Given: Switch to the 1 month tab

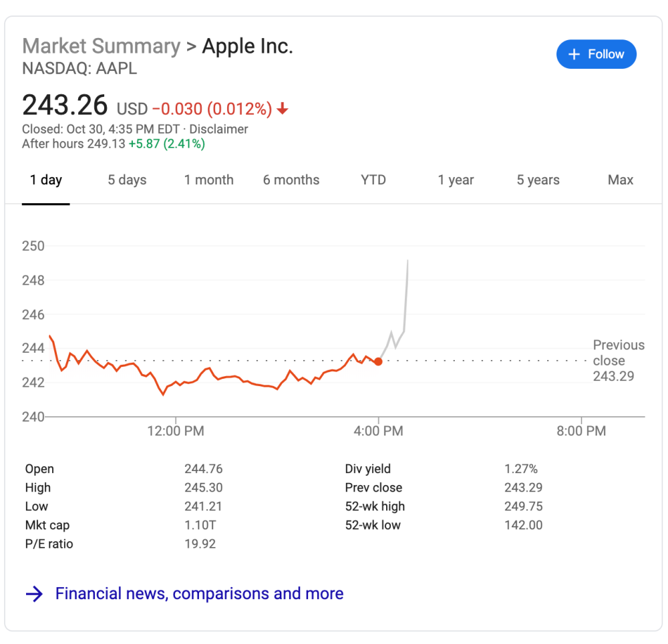Looking at the screenshot, I should pos(209,180).
